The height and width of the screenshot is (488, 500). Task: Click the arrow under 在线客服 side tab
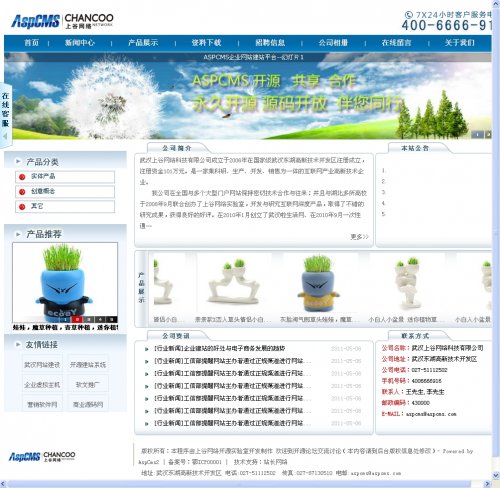click(x=5, y=136)
